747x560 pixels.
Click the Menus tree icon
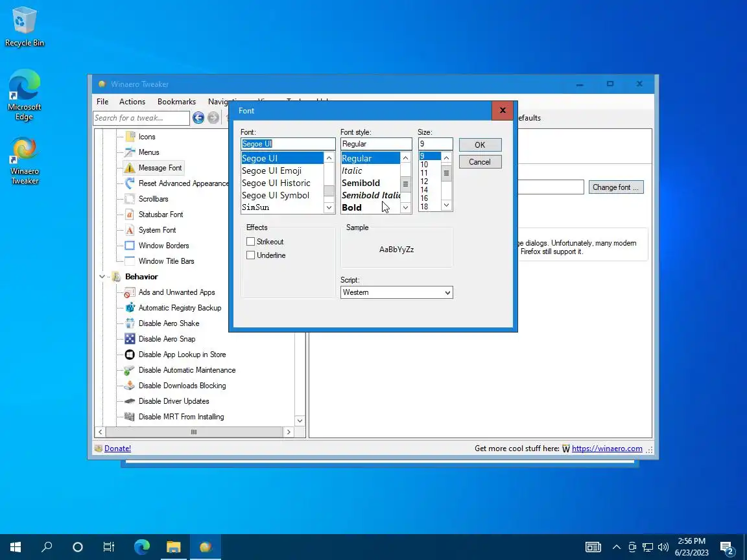130,152
